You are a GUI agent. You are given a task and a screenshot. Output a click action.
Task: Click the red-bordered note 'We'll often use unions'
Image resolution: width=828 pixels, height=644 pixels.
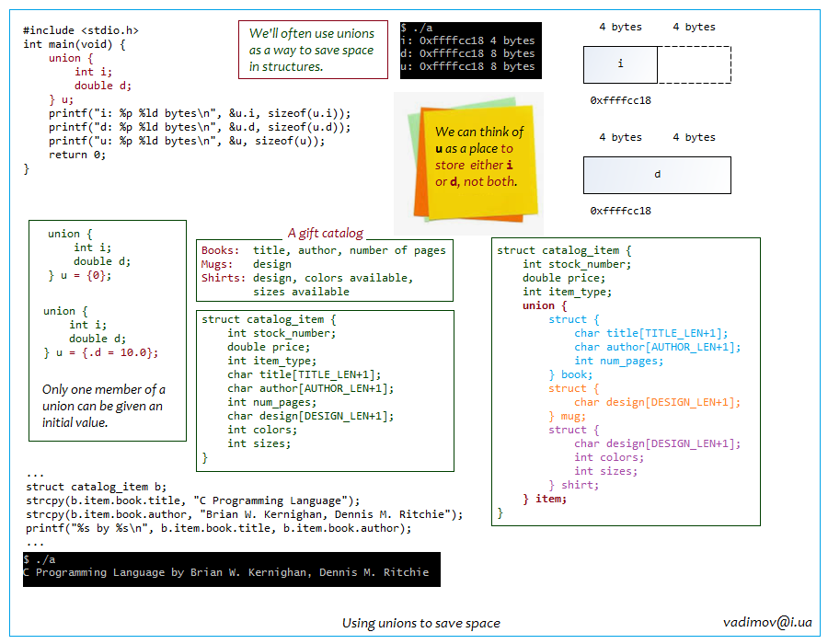313,51
